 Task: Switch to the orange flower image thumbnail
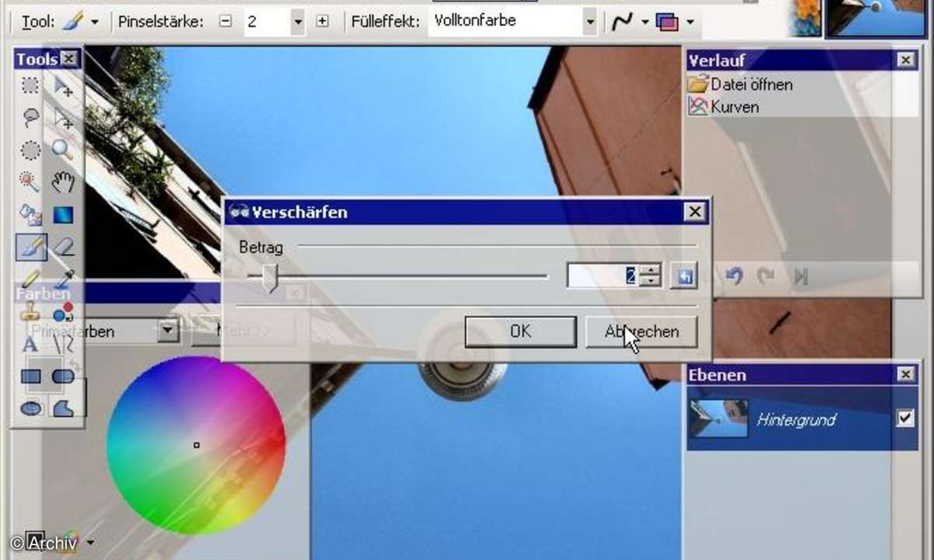pos(804,17)
